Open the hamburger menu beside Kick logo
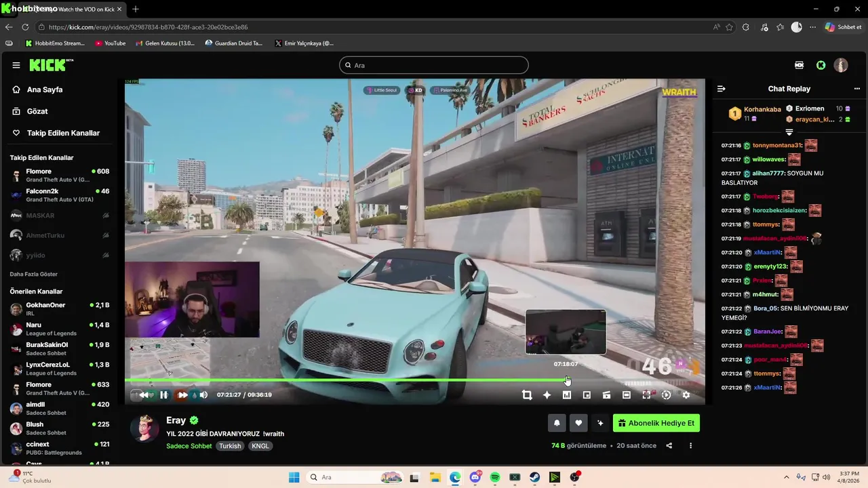This screenshot has height=488, width=868. 16,65
